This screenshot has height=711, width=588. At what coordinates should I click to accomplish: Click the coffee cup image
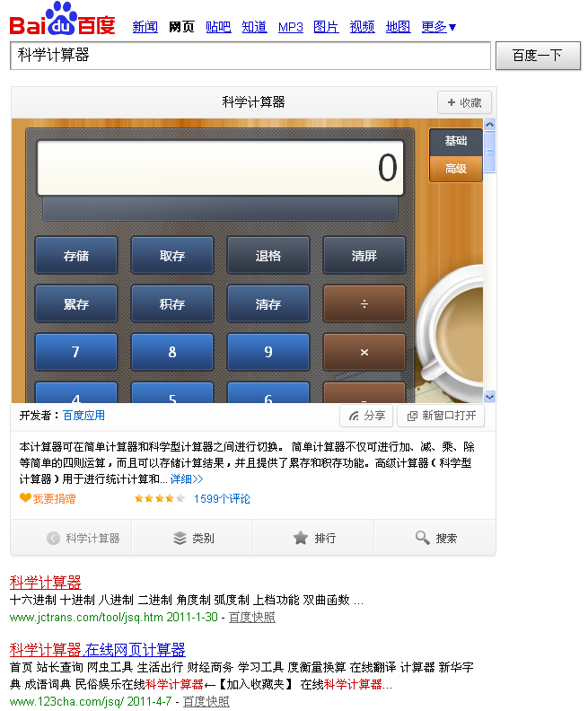tap(449, 333)
